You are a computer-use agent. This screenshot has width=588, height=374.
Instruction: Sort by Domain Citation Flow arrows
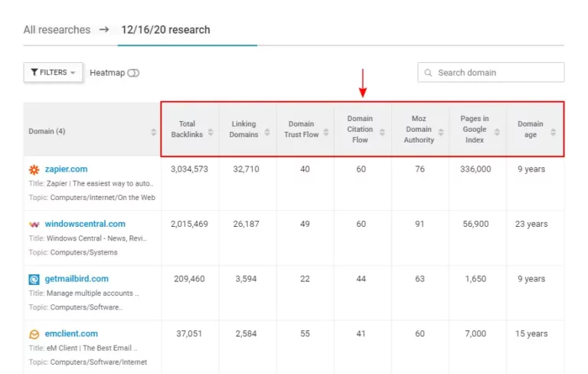(x=382, y=132)
